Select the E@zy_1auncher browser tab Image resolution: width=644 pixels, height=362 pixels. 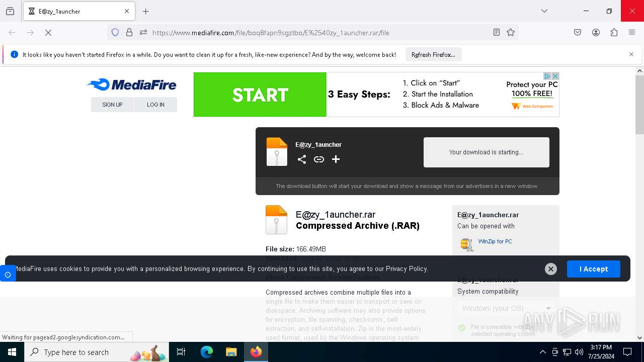[79, 11]
